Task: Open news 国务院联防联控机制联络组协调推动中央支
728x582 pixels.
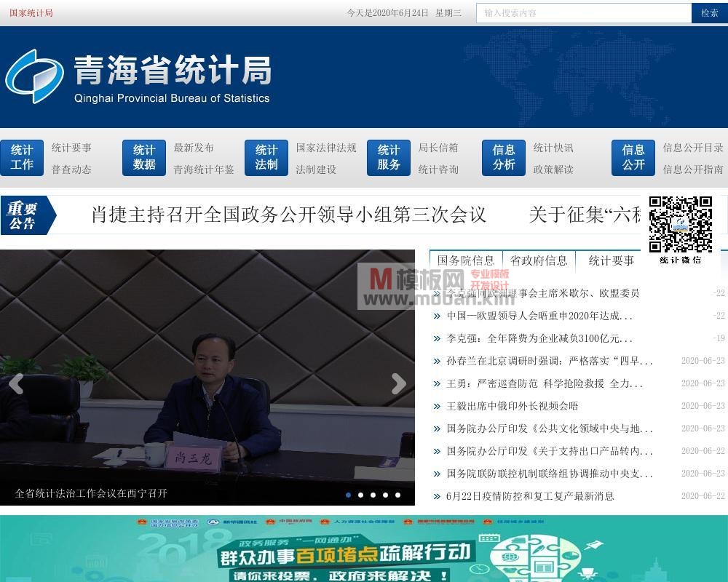Action: (x=550, y=474)
